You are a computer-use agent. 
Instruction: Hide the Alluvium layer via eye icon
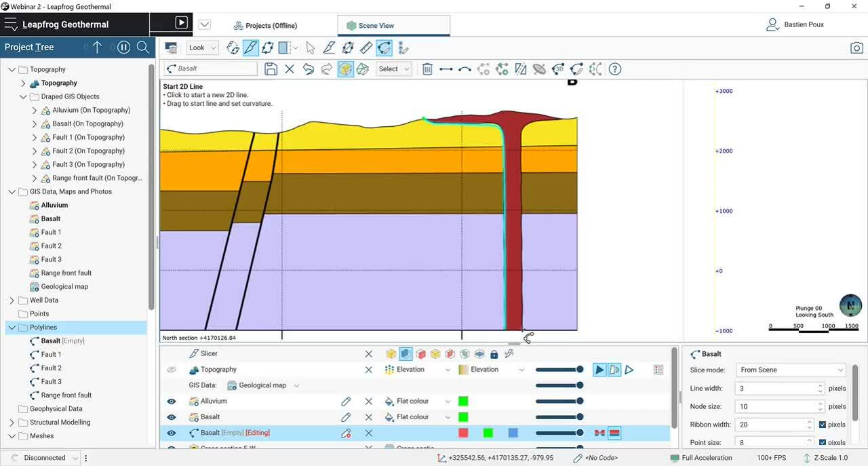point(172,401)
